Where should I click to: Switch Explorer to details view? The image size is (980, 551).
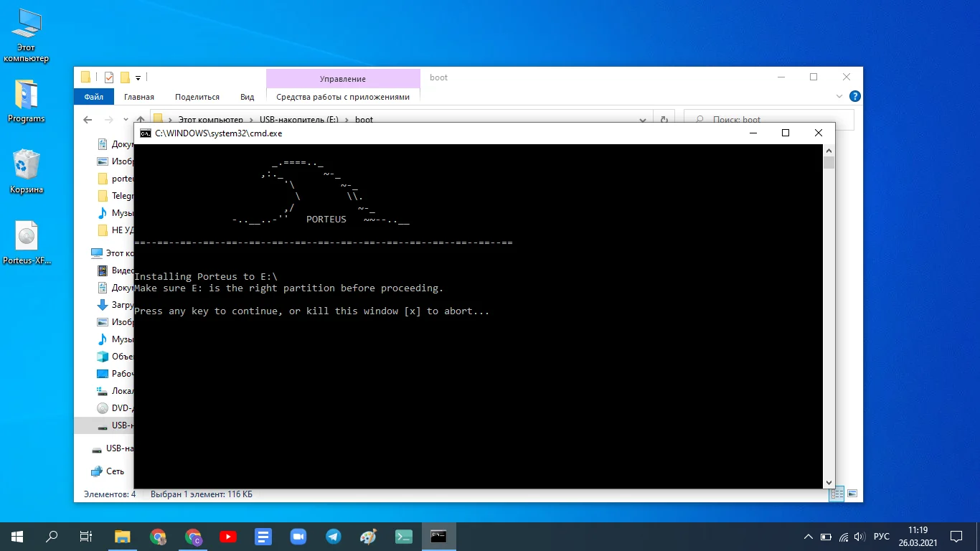837,494
